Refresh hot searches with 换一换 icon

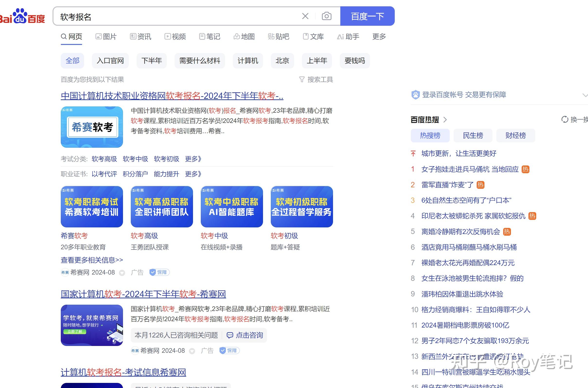(x=565, y=120)
